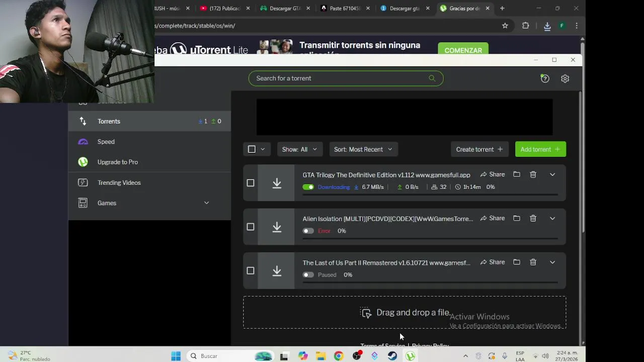Screen dimensions: 644x362
Task: Open the Speed sidebar item
Action: tap(149, 142)
